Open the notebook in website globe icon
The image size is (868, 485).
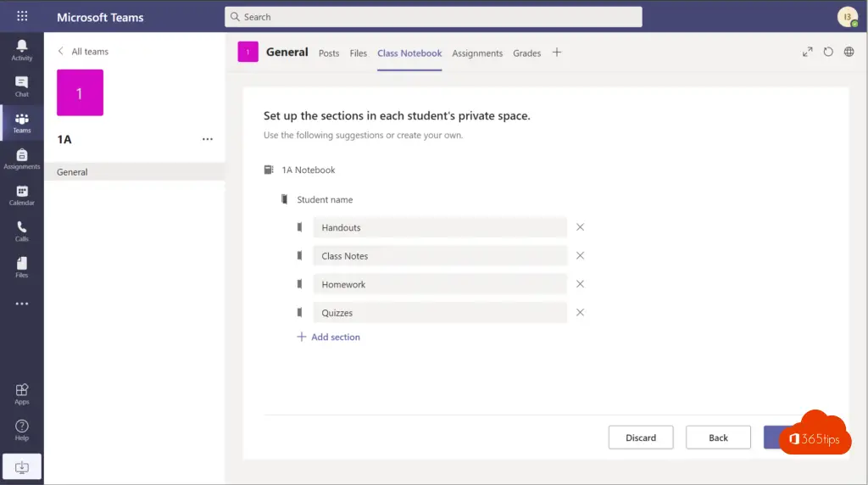(x=849, y=52)
